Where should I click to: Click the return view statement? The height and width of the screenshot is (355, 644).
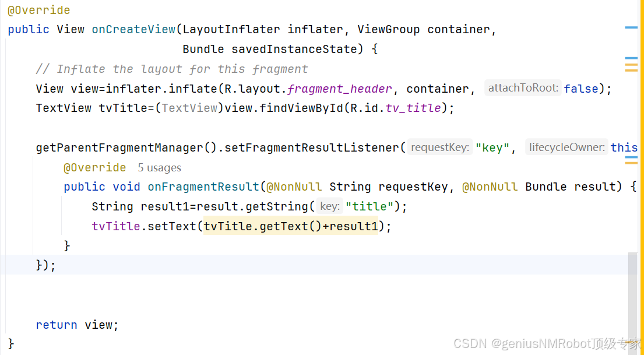(x=76, y=325)
